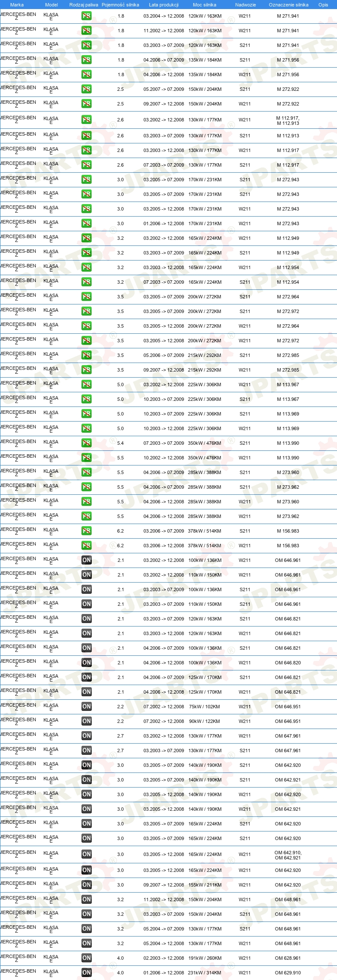Click diesel ON icon for 4.0 OM 629.910
Screen dimensions: 337x980
[x=87, y=973]
